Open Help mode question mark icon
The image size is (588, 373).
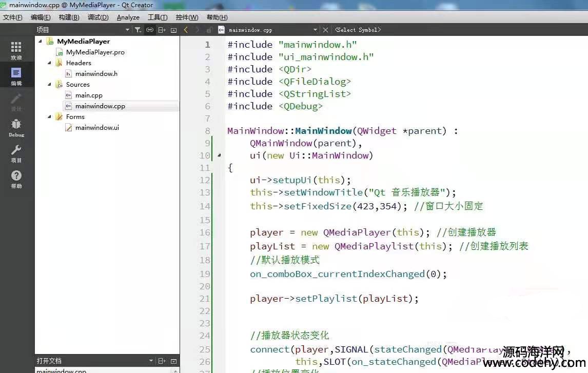[x=16, y=179]
